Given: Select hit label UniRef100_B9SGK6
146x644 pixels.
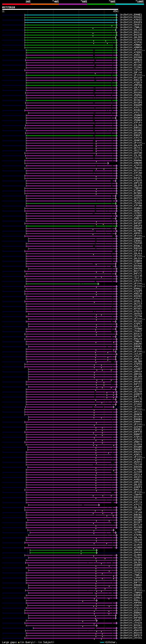Looking at the screenshot, I should pos(131,93).
